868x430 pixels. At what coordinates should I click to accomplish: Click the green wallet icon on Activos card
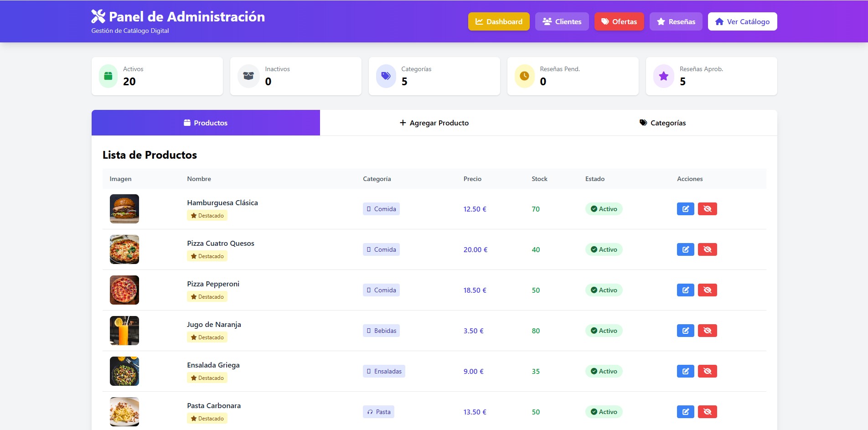(x=108, y=76)
